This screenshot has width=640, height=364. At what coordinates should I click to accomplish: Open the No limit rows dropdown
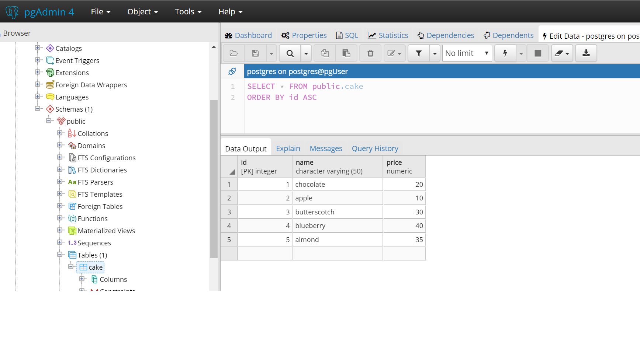(467, 53)
